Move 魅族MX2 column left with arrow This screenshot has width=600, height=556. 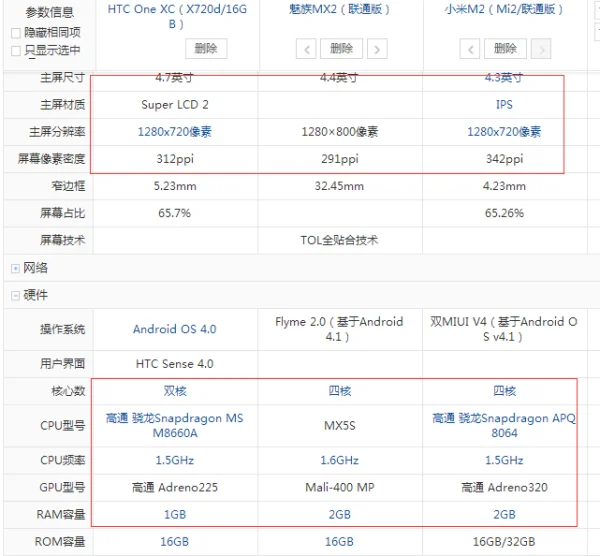click(x=306, y=49)
